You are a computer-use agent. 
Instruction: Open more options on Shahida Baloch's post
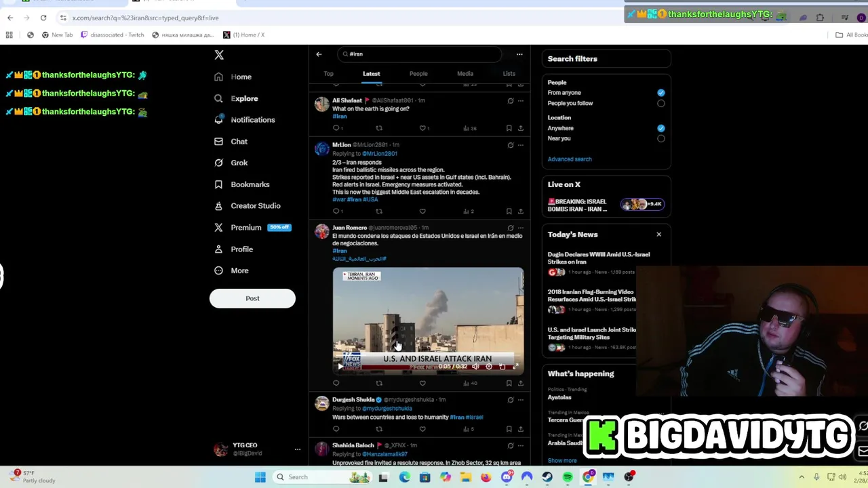tap(520, 445)
